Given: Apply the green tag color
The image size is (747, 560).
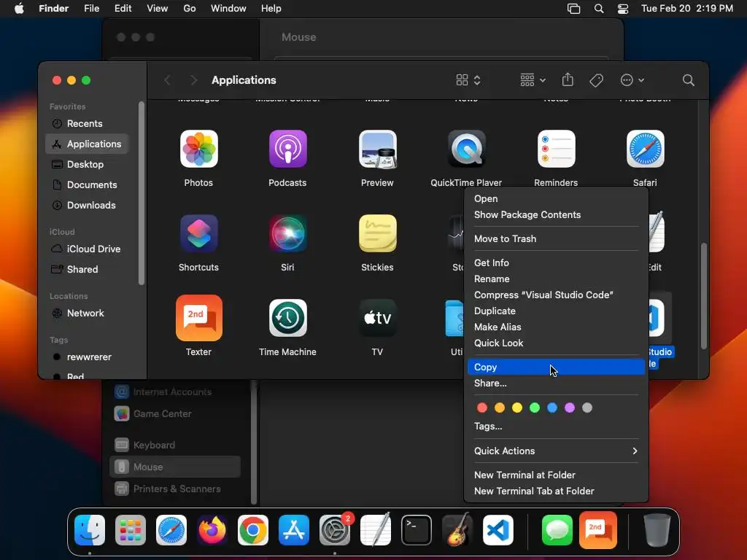Looking at the screenshot, I should (535, 408).
